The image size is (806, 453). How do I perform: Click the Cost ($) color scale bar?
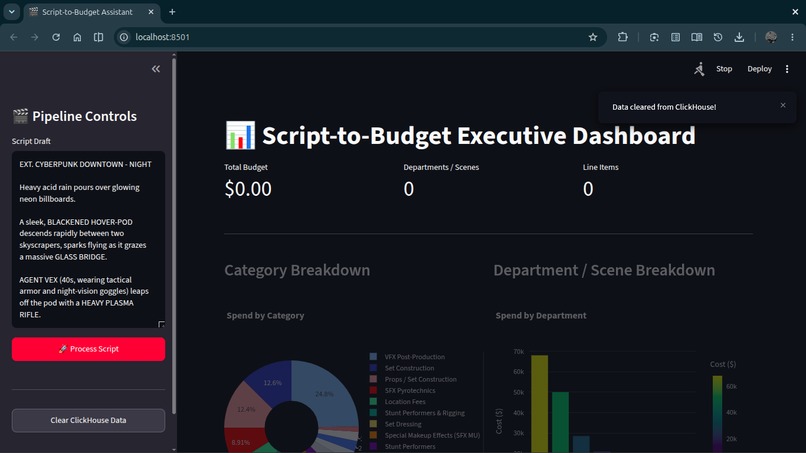tap(717, 414)
